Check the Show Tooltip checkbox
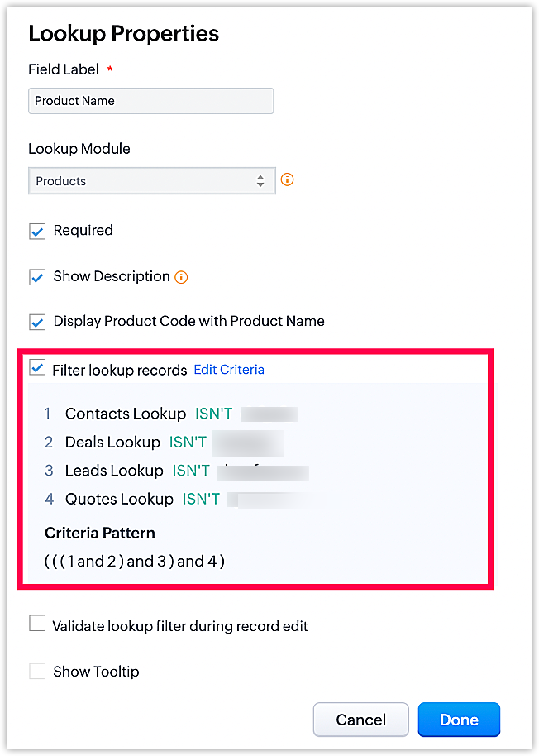The width and height of the screenshot is (539, 756). (x=37, y=671)
